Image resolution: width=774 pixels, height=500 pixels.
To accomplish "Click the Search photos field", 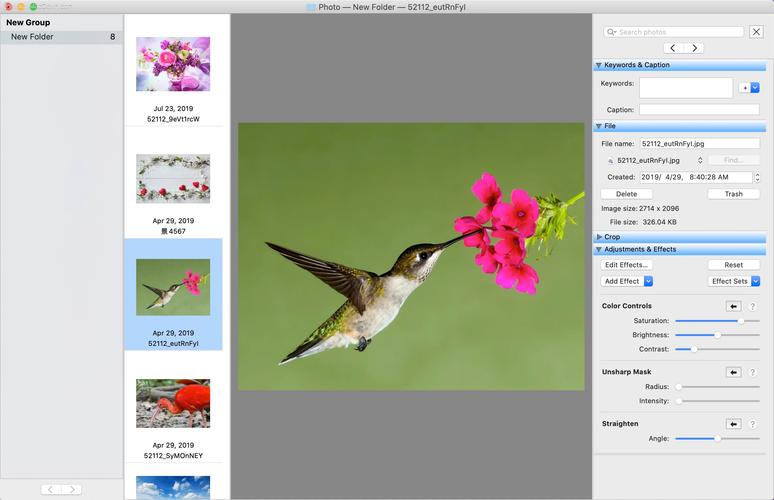I will tap(673, 32).
